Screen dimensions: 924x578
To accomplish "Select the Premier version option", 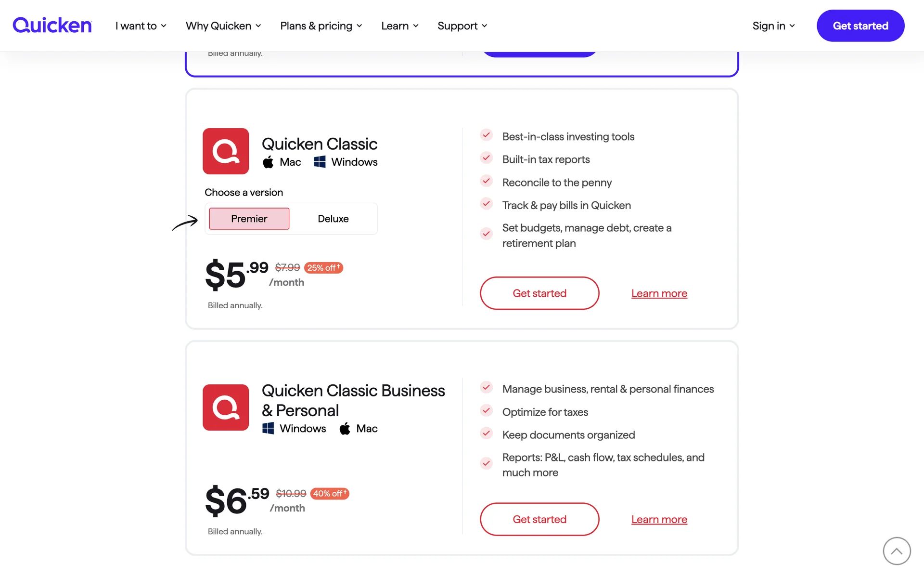I will click(x=249, y=219).
